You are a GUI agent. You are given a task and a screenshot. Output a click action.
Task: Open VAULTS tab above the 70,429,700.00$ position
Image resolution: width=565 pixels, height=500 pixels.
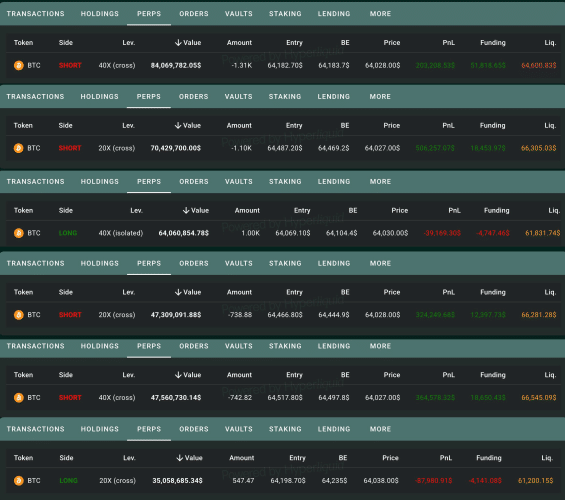click(239, 97)
